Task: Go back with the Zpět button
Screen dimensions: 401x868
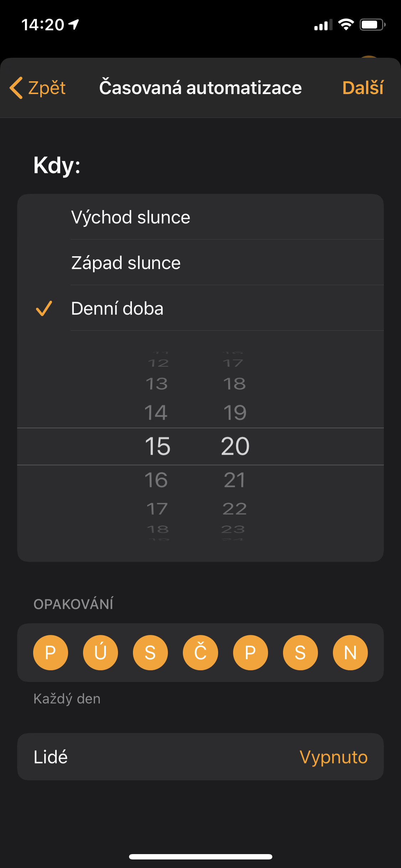Action: pos(46,88)
